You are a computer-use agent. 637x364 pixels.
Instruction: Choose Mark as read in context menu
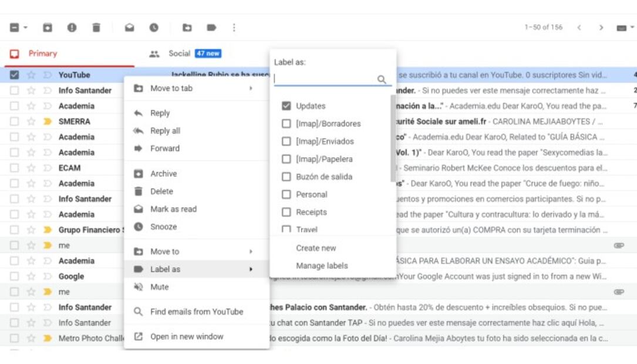tap(197, 209)
